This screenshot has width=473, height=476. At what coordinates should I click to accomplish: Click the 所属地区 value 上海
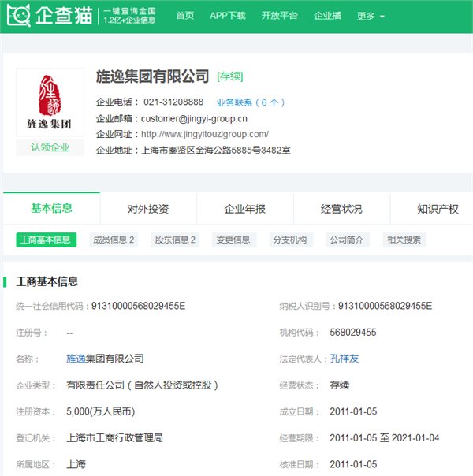tap(76, 464)
